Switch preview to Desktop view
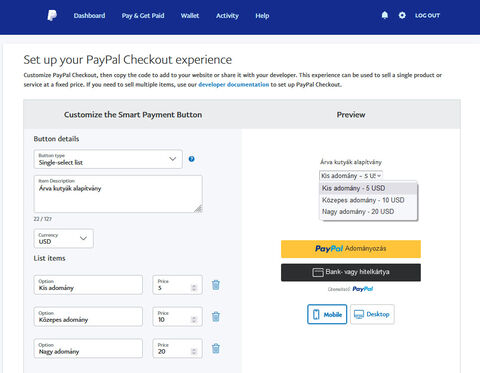The width and height of the screenshot is (480, 373). [x=372, y=314]
